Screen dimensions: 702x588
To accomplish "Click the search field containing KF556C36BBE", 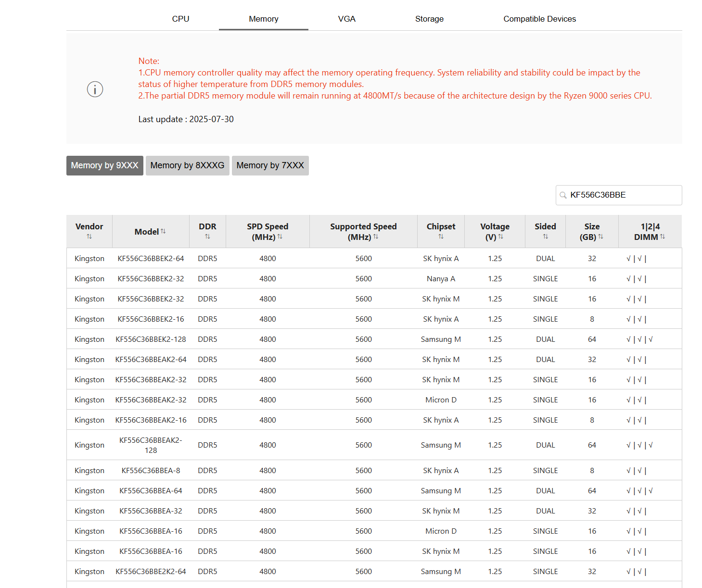I will point(619,195).
